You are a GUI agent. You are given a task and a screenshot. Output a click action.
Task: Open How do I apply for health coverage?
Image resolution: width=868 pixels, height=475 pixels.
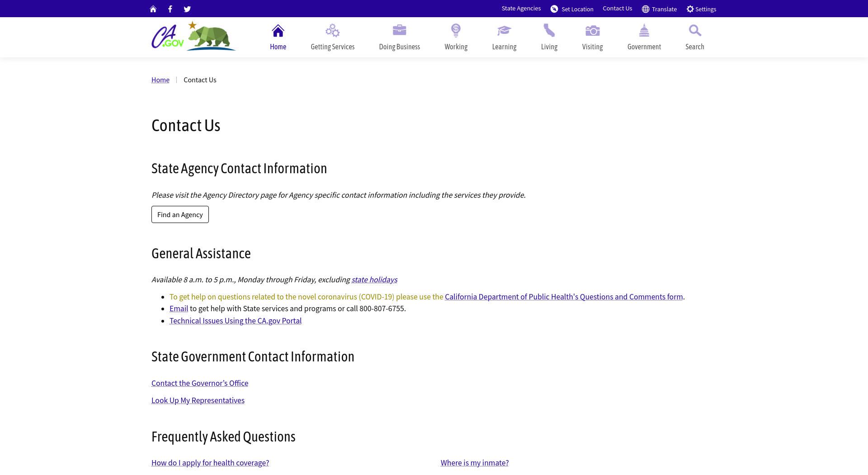coord(210,463)
